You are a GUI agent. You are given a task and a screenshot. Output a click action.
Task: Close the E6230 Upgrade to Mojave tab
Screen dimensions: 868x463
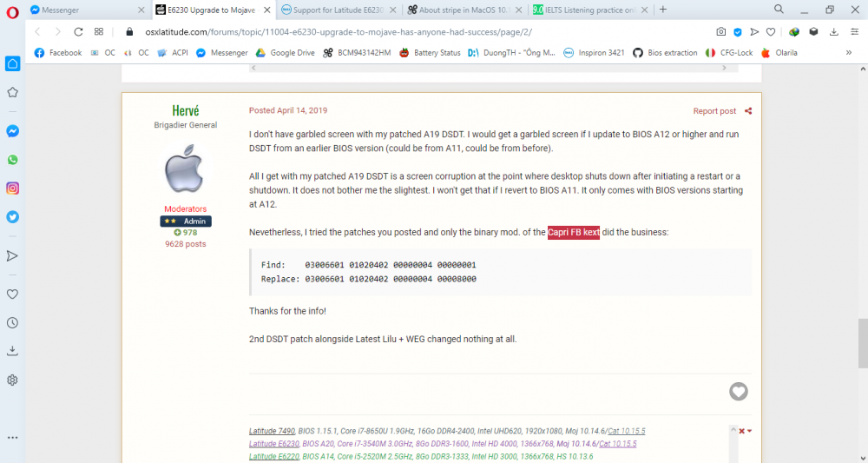click(x=266, y=10)
